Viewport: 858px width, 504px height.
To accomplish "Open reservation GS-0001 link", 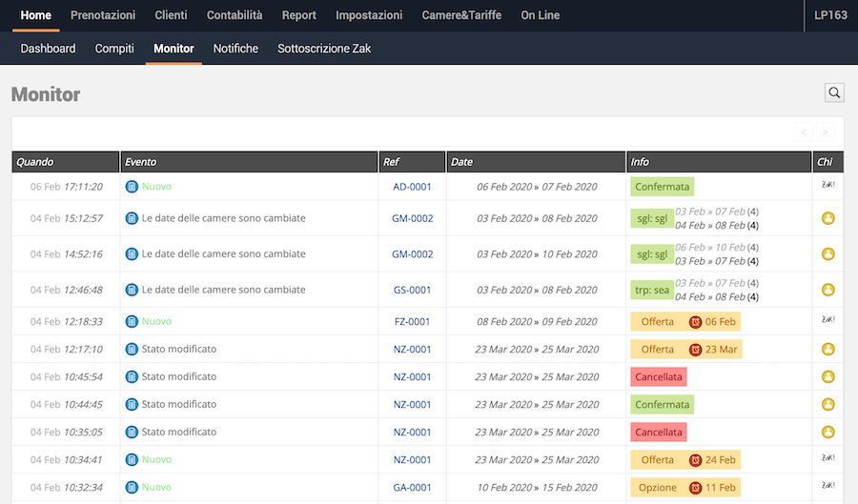I will (x=412, y=290).
